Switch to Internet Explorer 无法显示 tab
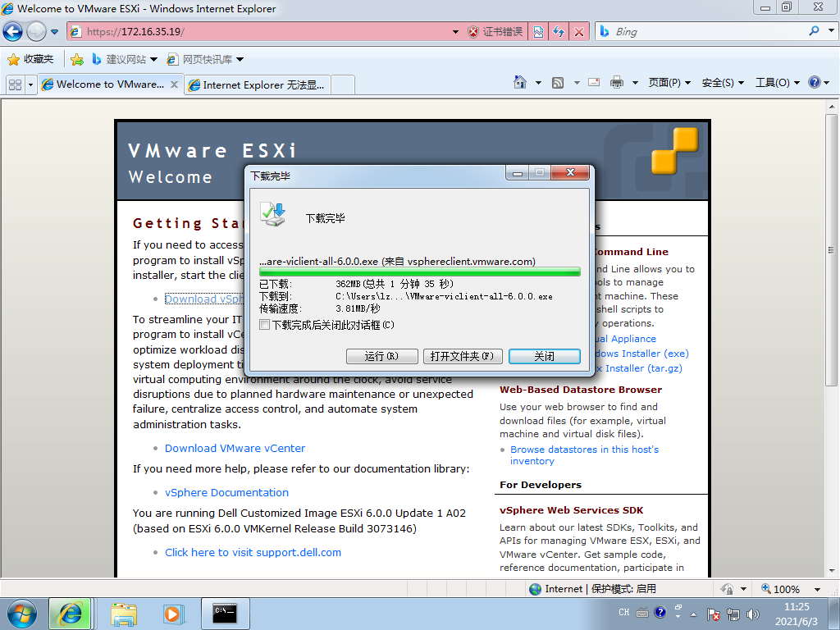The width and height of the screenshot is (840, 630). (257, 84)
